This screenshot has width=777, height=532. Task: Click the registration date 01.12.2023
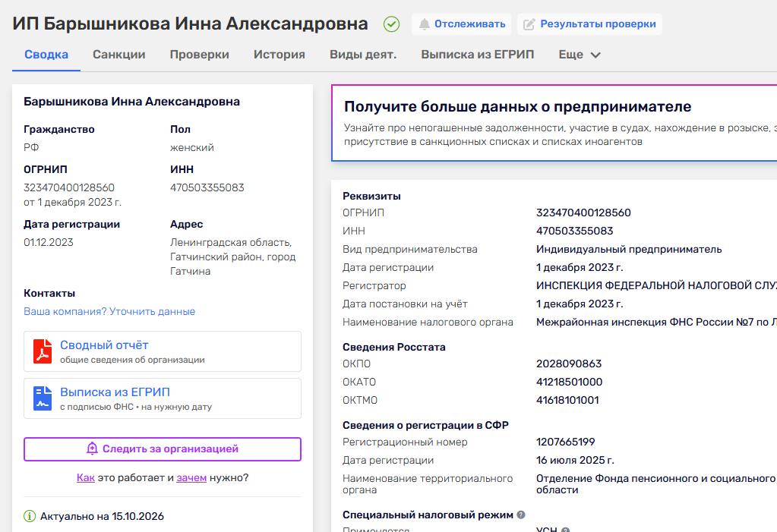(x=49, y=243)
